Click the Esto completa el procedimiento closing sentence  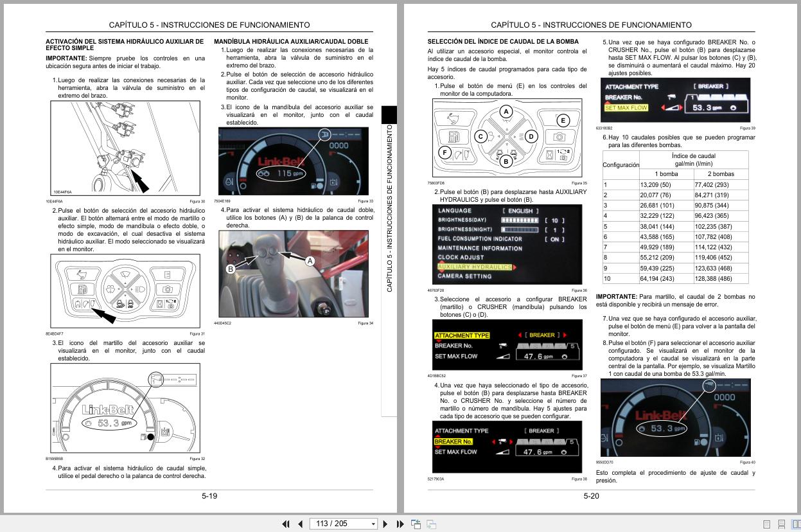pyautogui.click(x=676, y=477)
